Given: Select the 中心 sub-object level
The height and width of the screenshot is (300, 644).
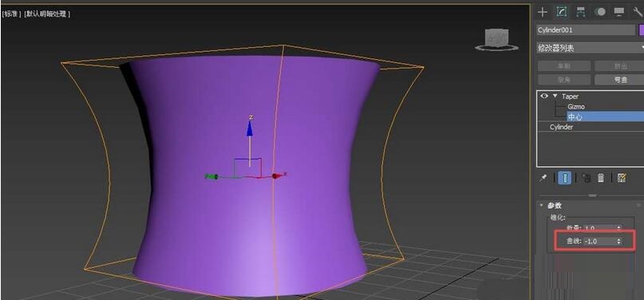Looking at the screenshot, I should [x=605, y=117].
